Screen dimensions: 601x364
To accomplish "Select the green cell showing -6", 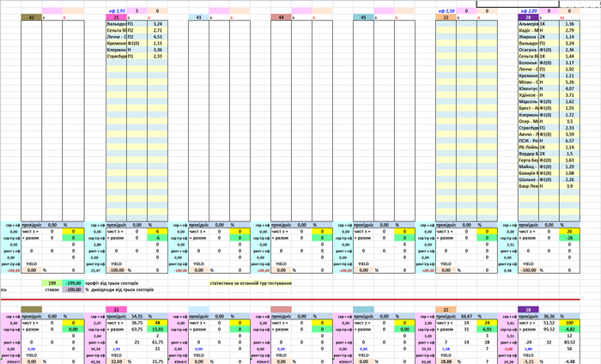I will tap(157, 238).
